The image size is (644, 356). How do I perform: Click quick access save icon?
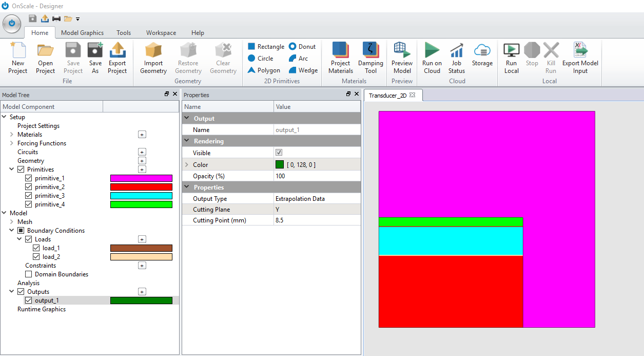click(33, 18)
